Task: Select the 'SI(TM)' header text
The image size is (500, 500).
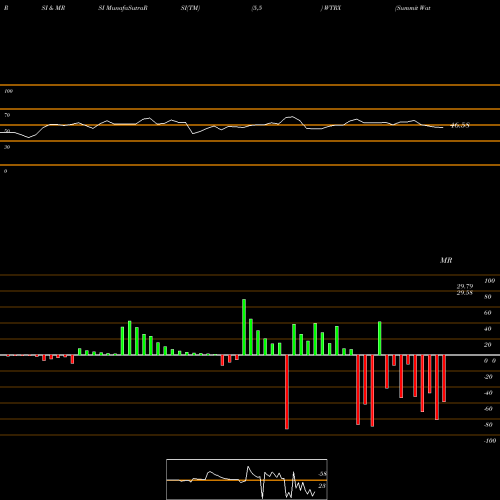Action: click(190, 8)
